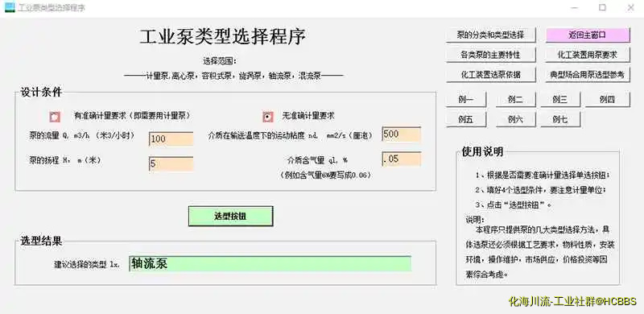The height and width of the screenshot is (314, 644).
Task: Click the app icon in title bar
Action: coord(10,7)
